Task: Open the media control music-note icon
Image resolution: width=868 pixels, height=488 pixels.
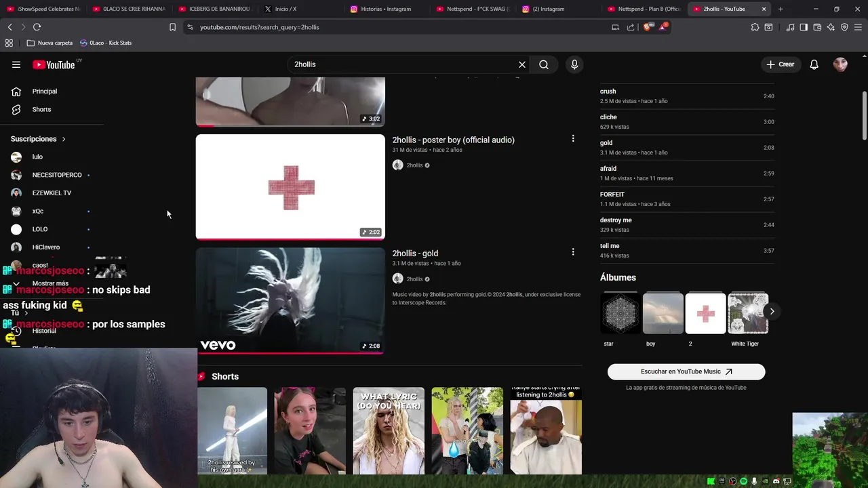Action: [790, 27]
